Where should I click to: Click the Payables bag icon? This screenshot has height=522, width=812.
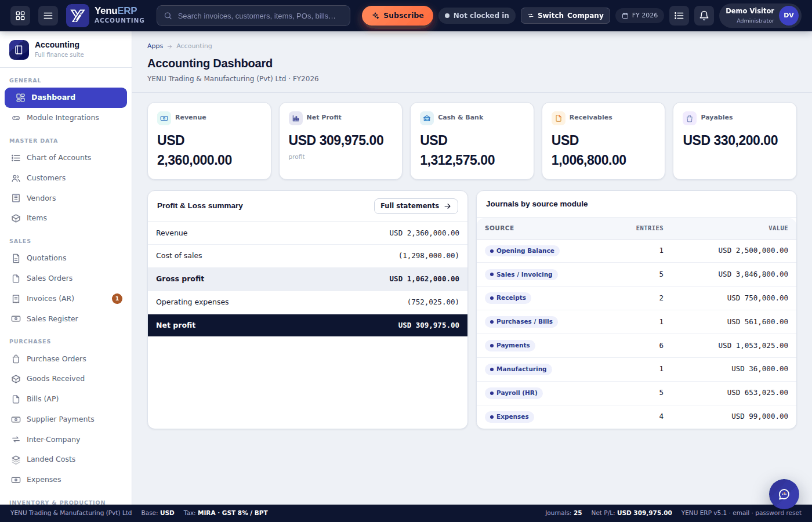(690, 118)
